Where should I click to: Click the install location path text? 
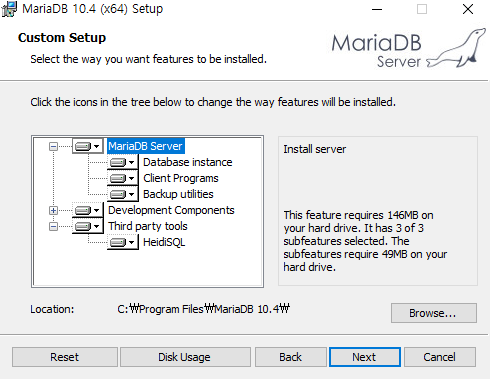pyautogui.click(x=203, y=309)
